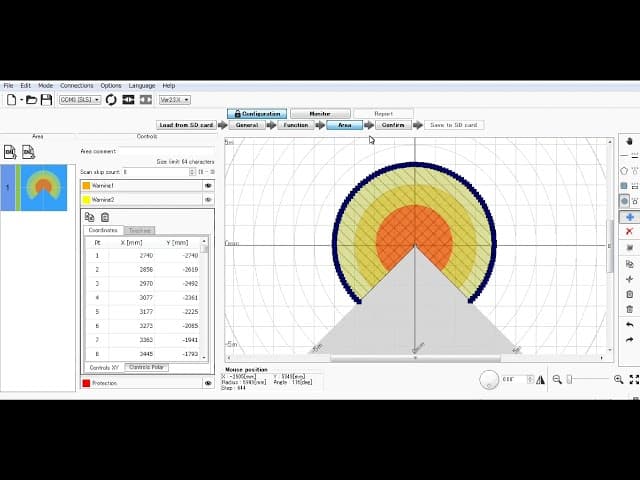Toggle visibility of the Warning2 zone

tap(208, 200)
